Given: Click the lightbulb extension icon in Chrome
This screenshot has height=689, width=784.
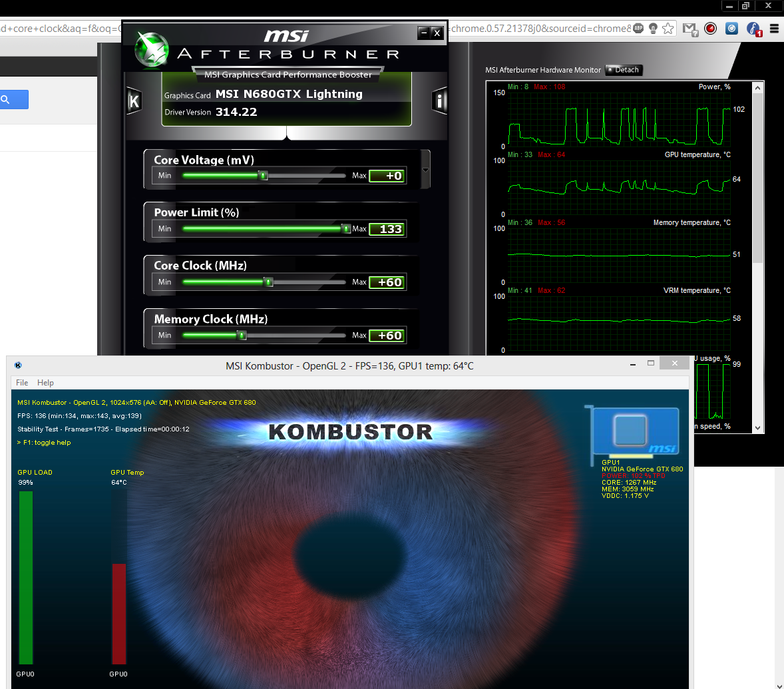Looking at the screenshot, I should coord(652,29).
